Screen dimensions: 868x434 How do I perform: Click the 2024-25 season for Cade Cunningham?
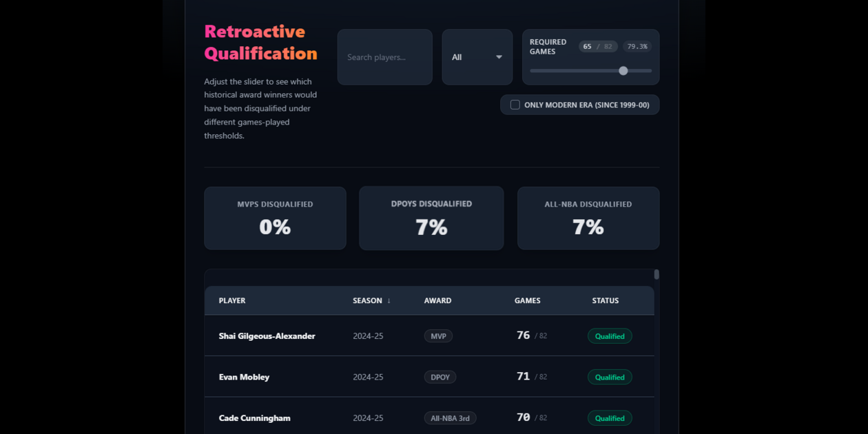368,418
